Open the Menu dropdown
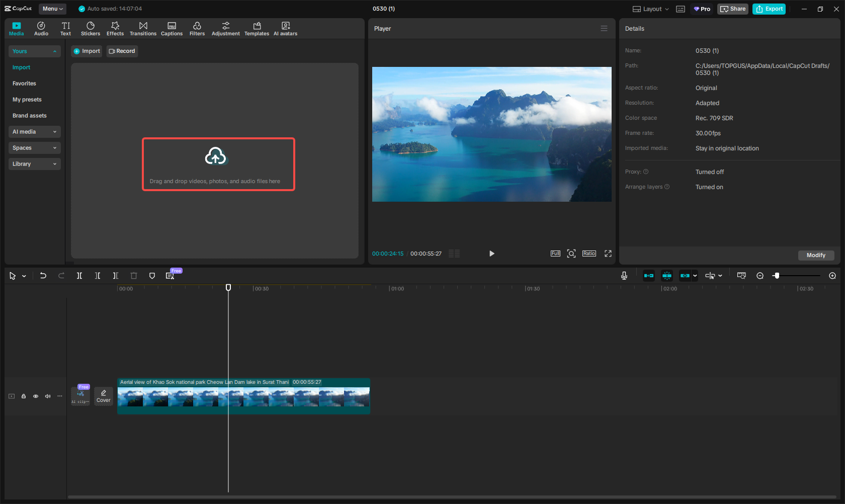The image size is (845, 504). click(52, 9)
